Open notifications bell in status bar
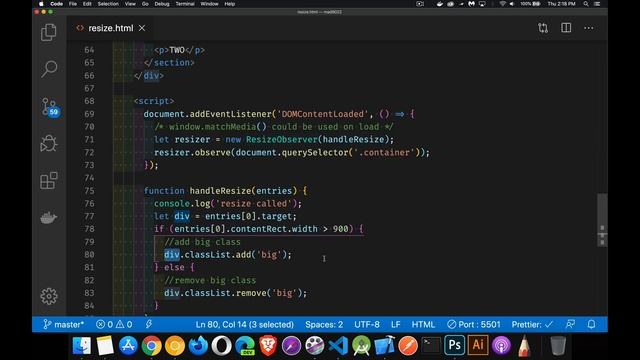This screenshot has width=640, height=360. click(x=591, y=324)
